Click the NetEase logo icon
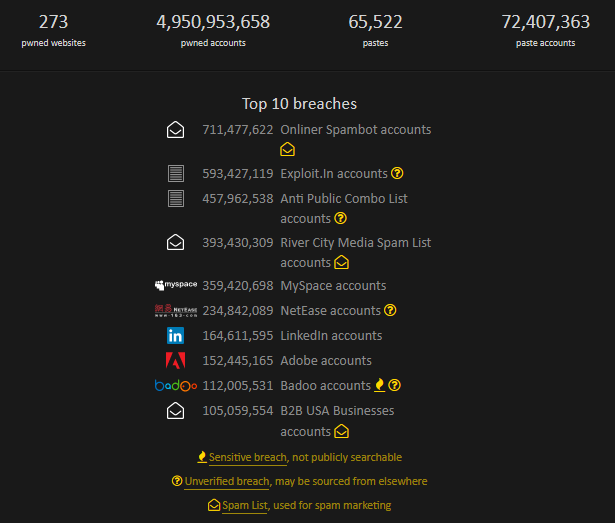 tap(176, 311)
